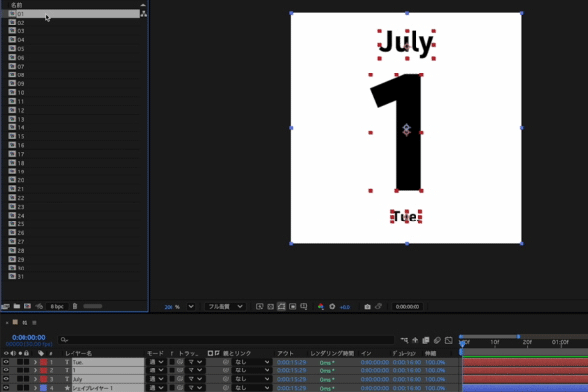Expand the Tue. layer properties
Image resolution: width=588 pixels, height=392 pixels.
click(35, 362)
